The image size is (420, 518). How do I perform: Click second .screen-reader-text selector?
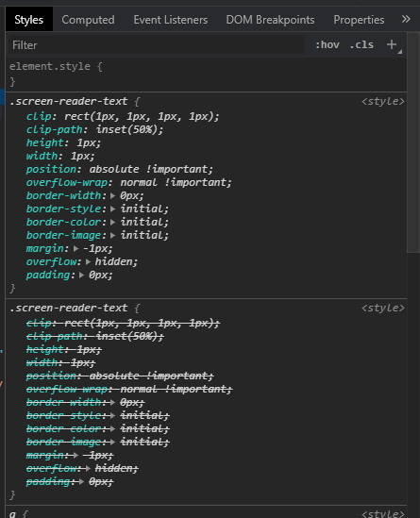coord(68,308)
